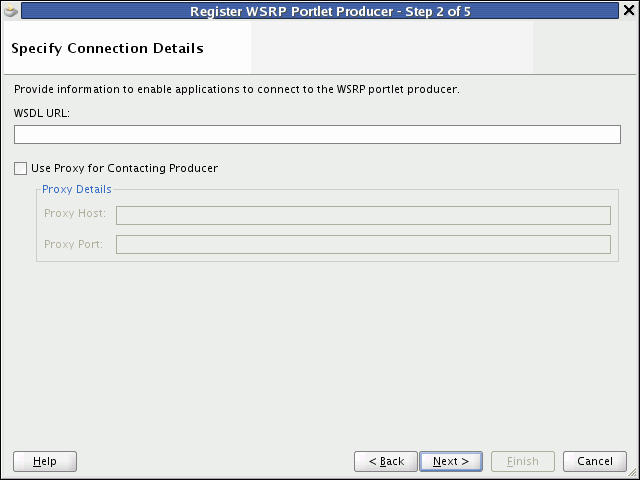Image resolution: width=640 pixels, height=480 pixels.
Task: Open Help for this wizard step
Action: pyautogui.click(x=45, y=461)
